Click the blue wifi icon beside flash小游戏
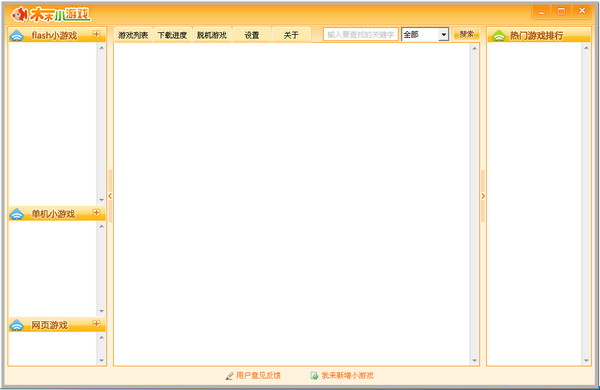Viewport: 600px width, 390px height. pyautogui.click(x=16, y=36)
